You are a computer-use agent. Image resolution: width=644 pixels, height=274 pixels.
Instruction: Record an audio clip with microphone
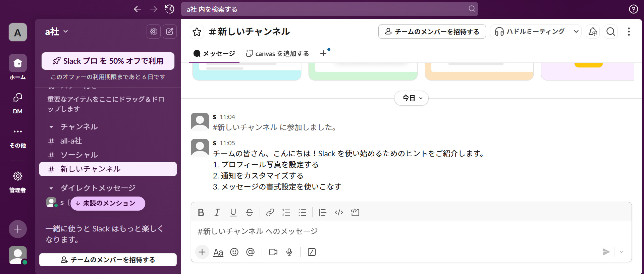289,252
